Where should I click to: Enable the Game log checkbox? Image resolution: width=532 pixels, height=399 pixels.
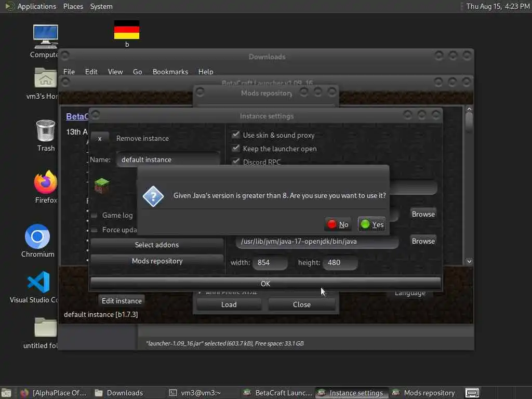click(95, 215)
